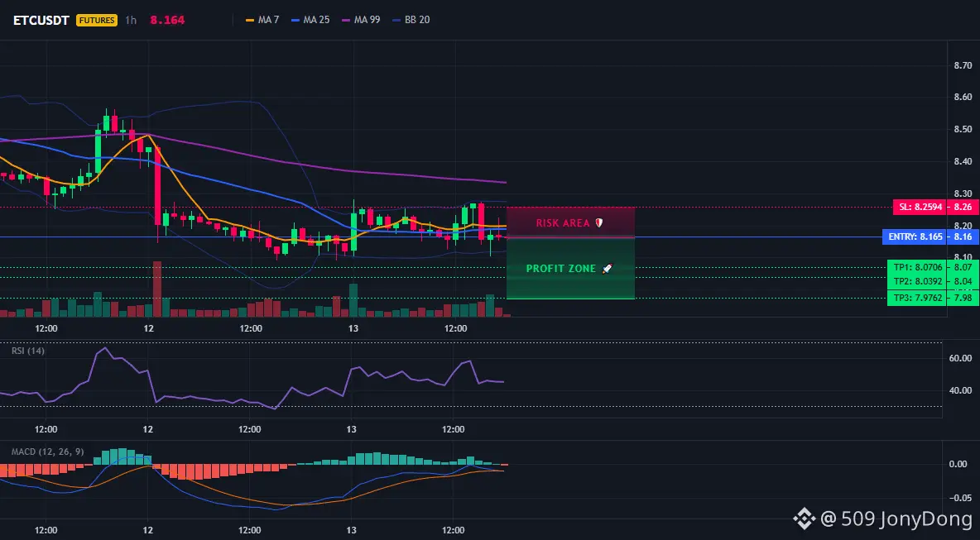Image resolution: width=980 pixels, height=540 pixels.
Task: Click the RSI 40.00 axis label
Action: pos(960,391)
